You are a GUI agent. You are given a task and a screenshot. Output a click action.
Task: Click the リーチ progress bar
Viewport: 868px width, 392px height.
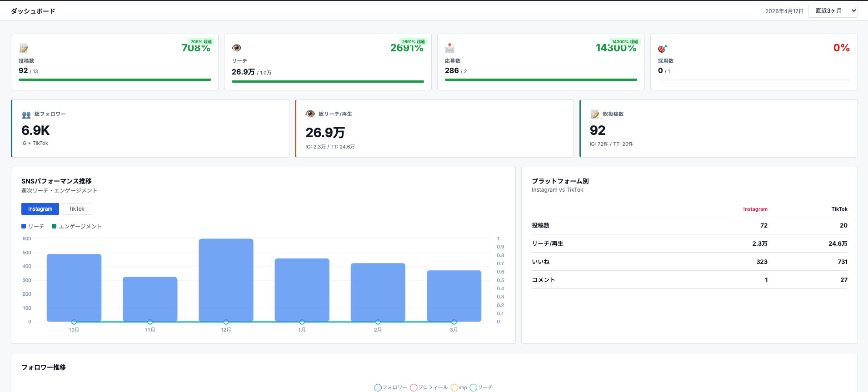click(x=328, y=82)
